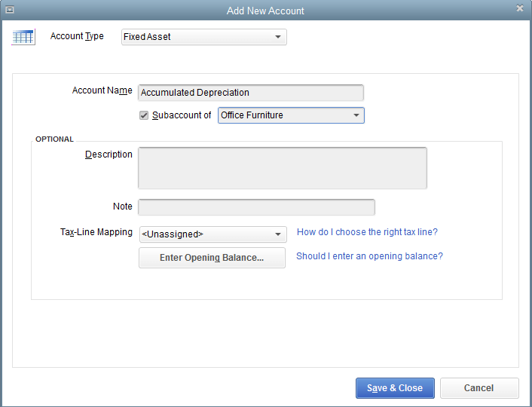Close the Add New Account window
532x407 pixels.
click(519, 9)
